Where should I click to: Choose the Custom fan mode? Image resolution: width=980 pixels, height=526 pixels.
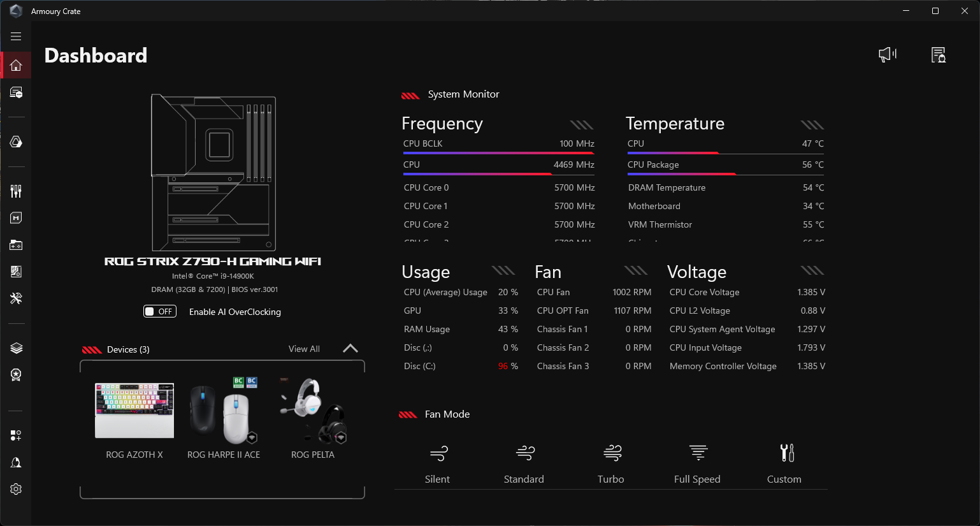coord(784,464)
